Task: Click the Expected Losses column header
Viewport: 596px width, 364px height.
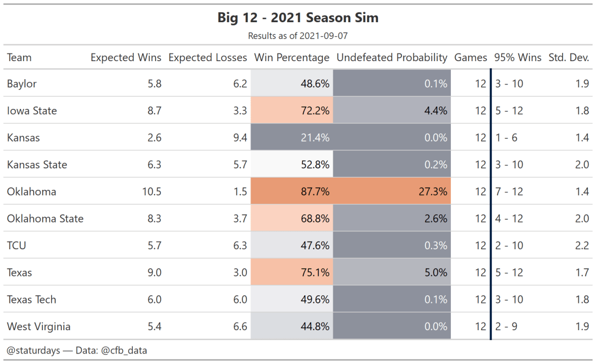Action: [x=207, y=58]
